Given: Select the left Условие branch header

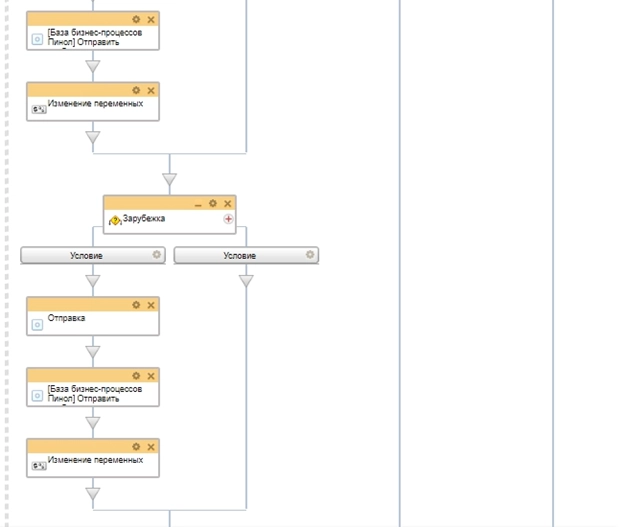Looking at the screenshot, I should point(86,256).
